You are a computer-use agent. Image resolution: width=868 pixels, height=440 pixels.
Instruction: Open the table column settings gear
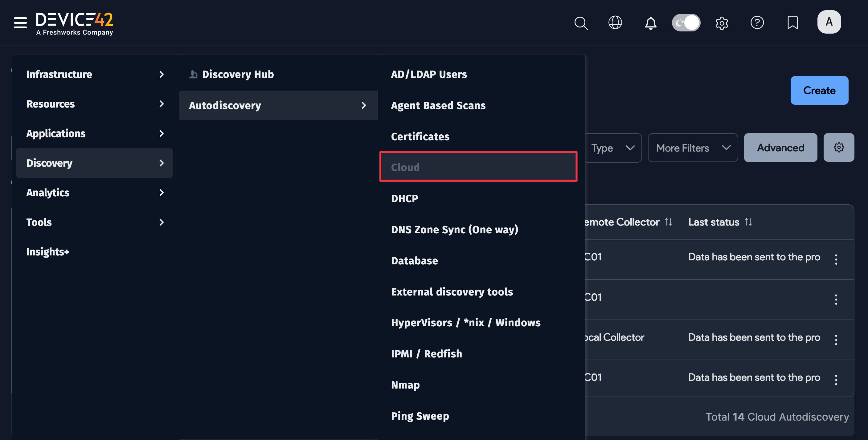pos(839,147)
